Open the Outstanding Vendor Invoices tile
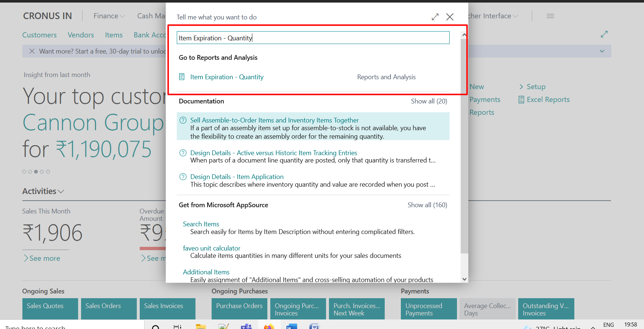644x329 pixels. point(546,309)
